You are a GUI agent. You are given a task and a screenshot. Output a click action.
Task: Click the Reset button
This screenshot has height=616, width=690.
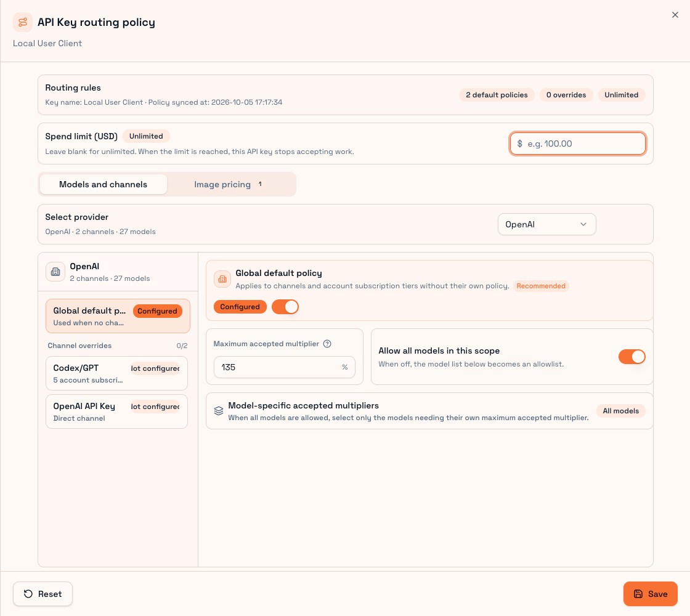tap(43, 594)
